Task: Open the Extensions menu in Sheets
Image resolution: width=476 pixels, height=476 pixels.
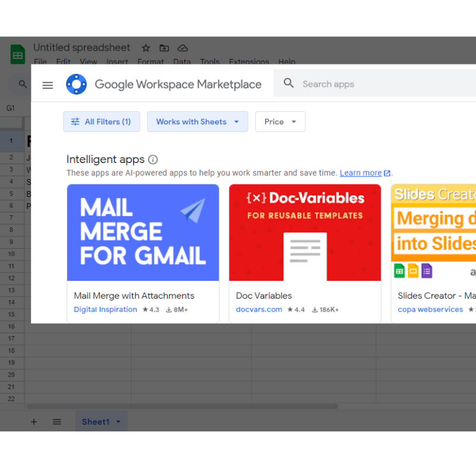Action: pyautogui.click(x=249, y=62)
